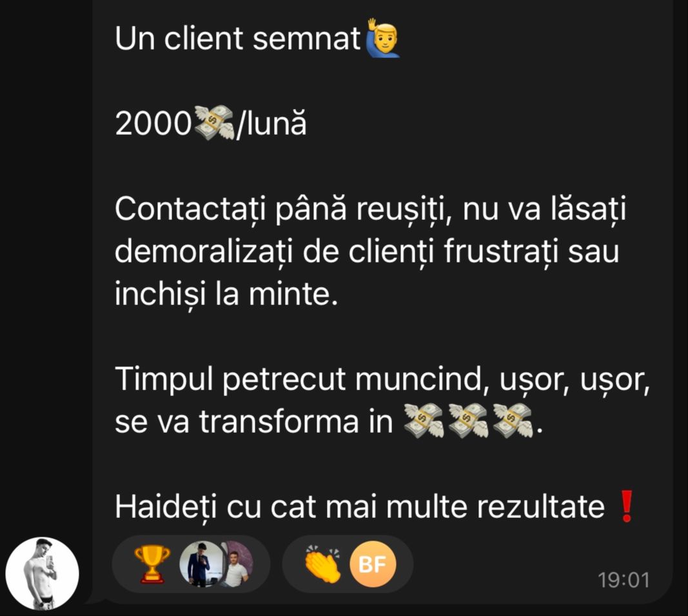The height and width of the screenshot is (616, 688).
Task: Tap the clapping hands reaction emoji
Action: tap(323, 564)
